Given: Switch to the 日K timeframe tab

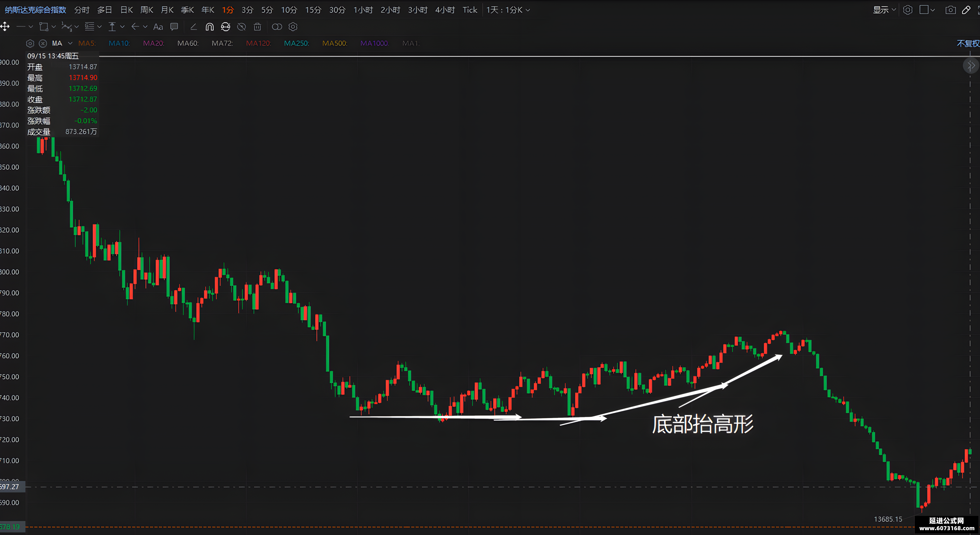Looking at the screenshot, I should (x=126, y=10).
